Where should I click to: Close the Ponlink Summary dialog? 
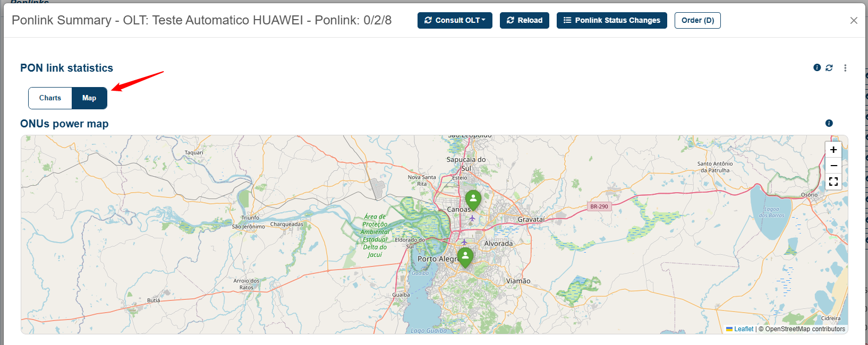point(854,20)
